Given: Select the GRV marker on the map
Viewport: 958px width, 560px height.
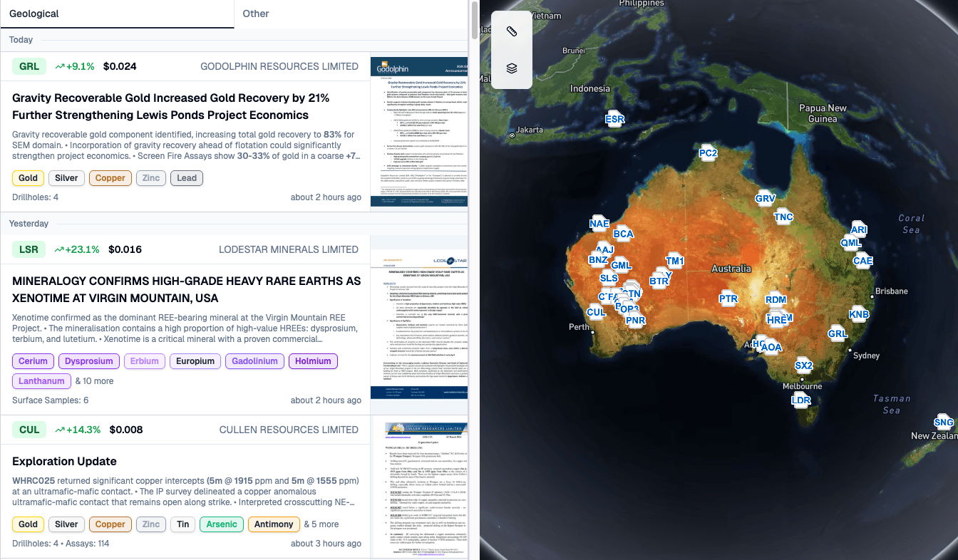Looking at the screenshot, I should (x=765, y=198).
